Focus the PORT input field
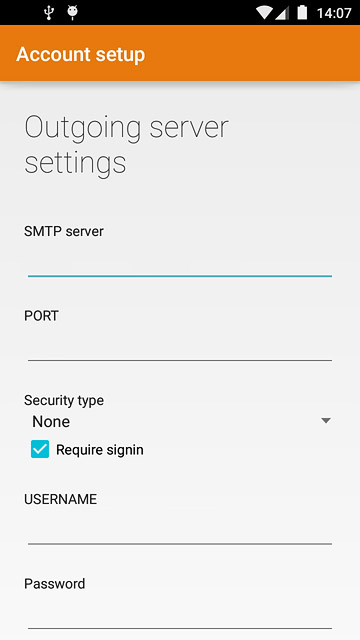The width and height of the screenshot is (360, 640). (180, 346)
